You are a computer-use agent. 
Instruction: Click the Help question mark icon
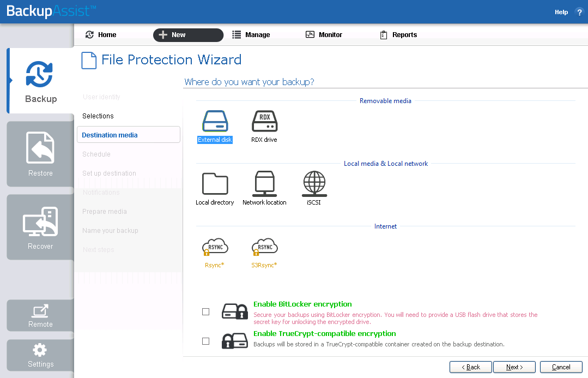(x=579, y=12)
